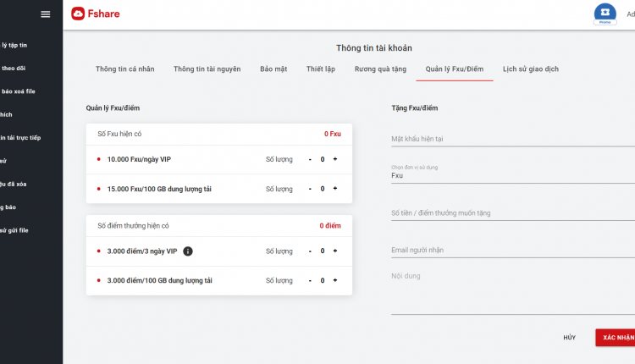The width and height of the screenshot is (635, 364).
Task: Click the 0 điểm balance value
Action: (330, 226)
